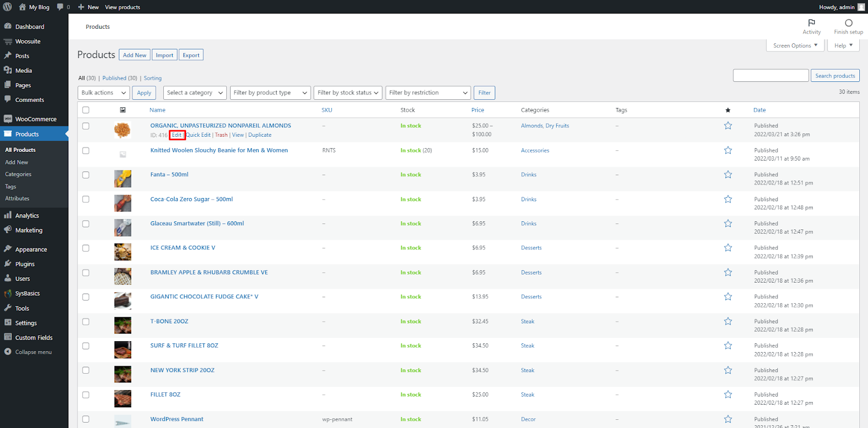Click the Marketing megaphone icon
The image size is (868, 428).
pos(8,229)
